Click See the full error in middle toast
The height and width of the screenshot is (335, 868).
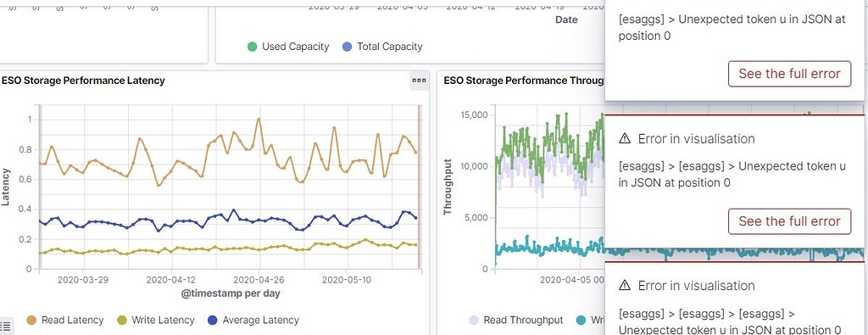789,221
